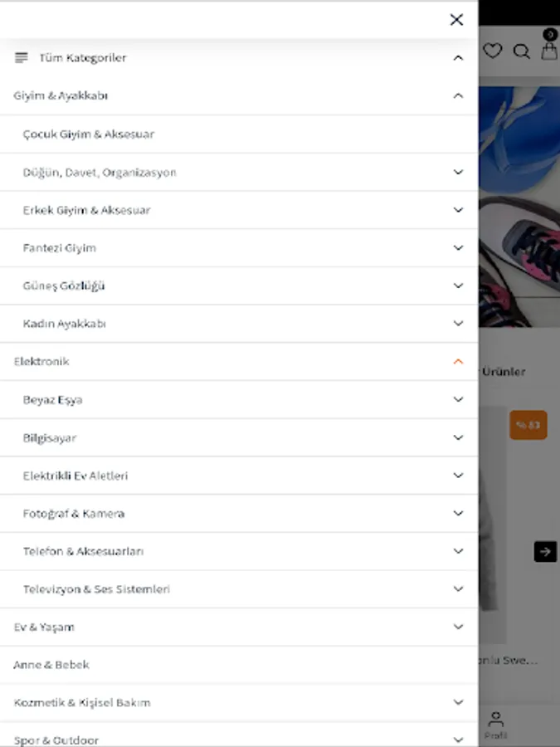This screenshot has height=747, width=560.
Task: Click the black arrow next button
Action: tap(545, 552)
